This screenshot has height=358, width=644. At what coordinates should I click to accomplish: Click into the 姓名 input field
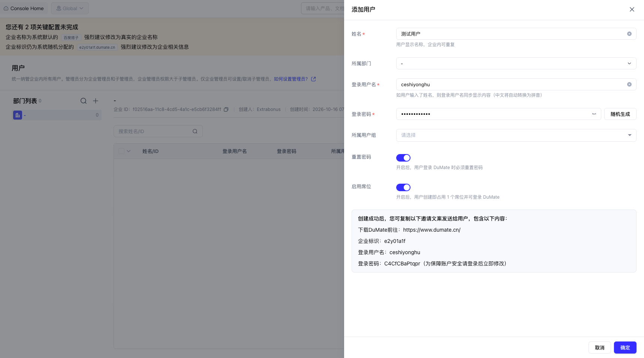tap(516, 34)
